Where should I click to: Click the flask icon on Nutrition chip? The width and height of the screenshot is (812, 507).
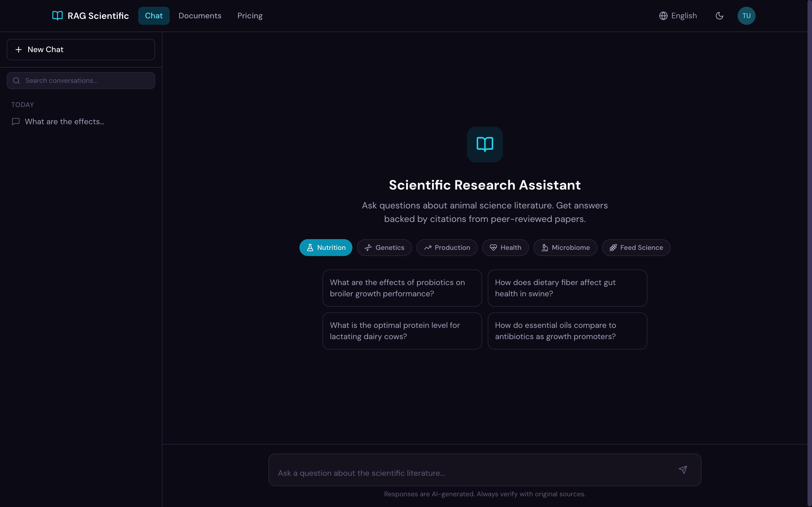[x=310, y=248]
